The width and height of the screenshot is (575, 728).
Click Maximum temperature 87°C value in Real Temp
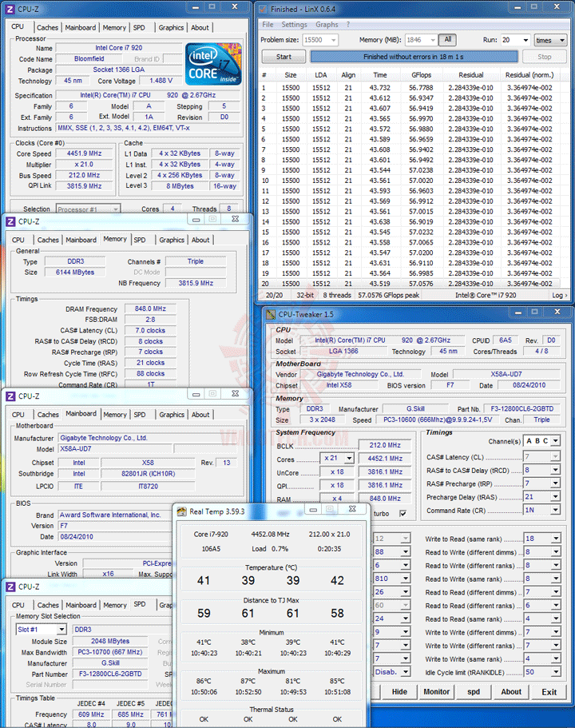[248, 681]
